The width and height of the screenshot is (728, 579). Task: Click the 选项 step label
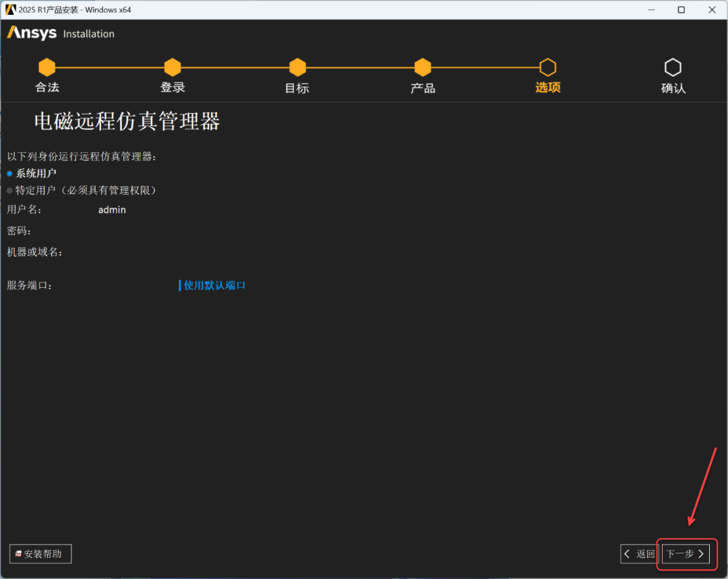click(548, 88)
